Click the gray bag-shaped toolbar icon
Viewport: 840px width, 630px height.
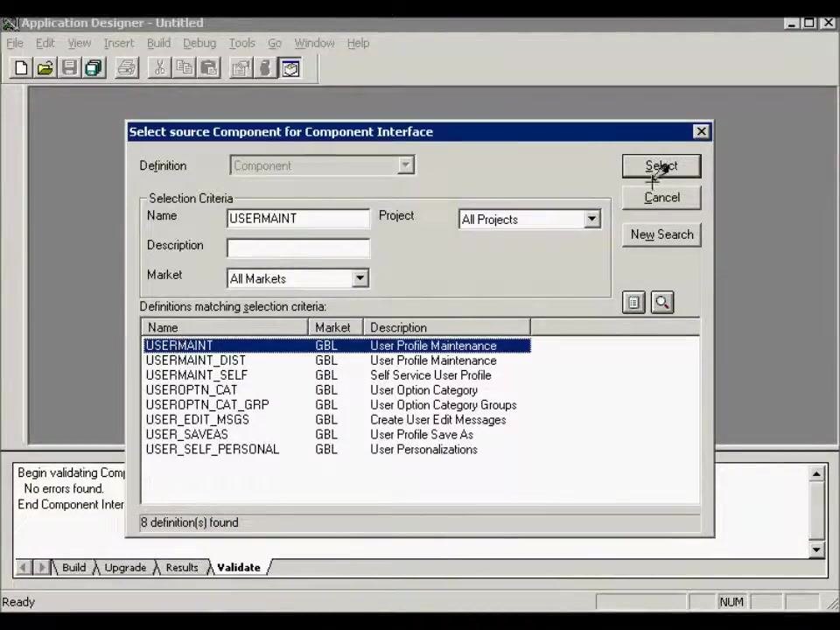[x=265, y=68]
